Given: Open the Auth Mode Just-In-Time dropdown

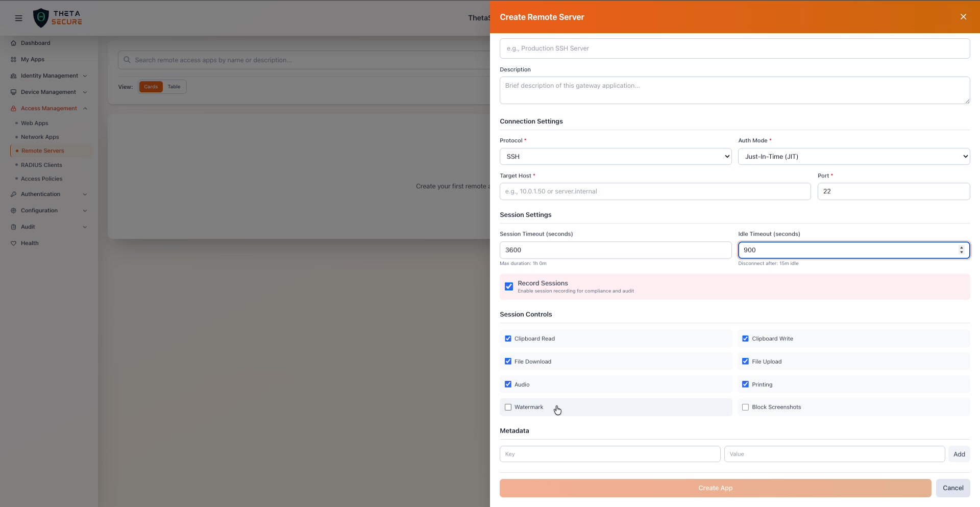Looking at the screenshot, I should 853,156.
